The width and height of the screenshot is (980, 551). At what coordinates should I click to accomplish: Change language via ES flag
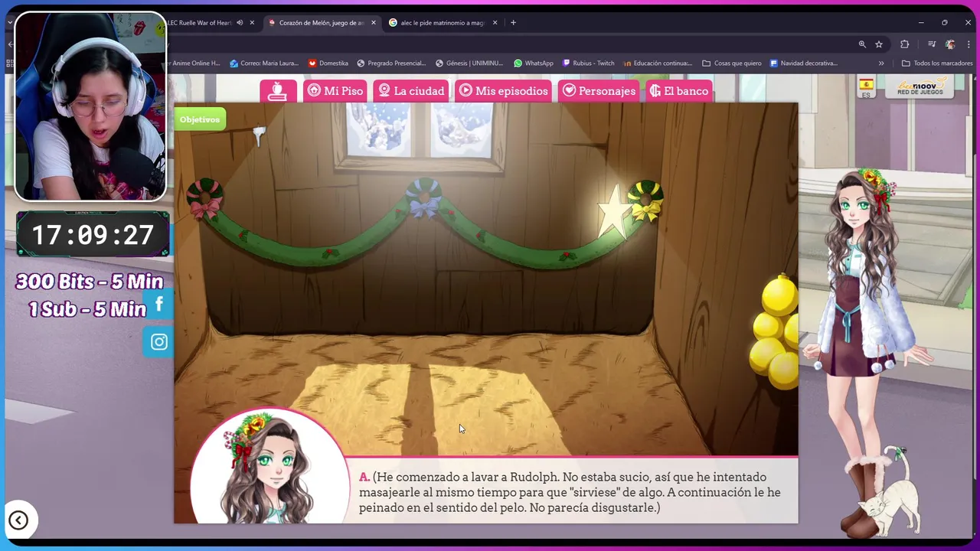point(866,87)
